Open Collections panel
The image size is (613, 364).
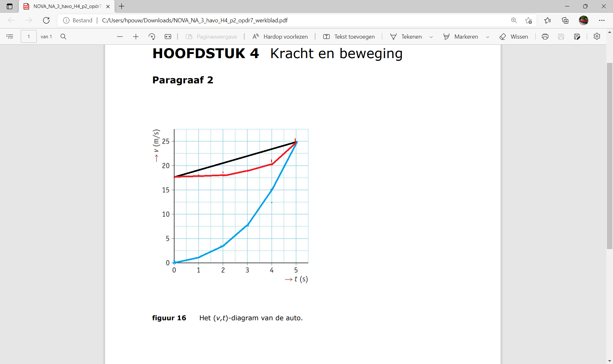pos(565,20)
